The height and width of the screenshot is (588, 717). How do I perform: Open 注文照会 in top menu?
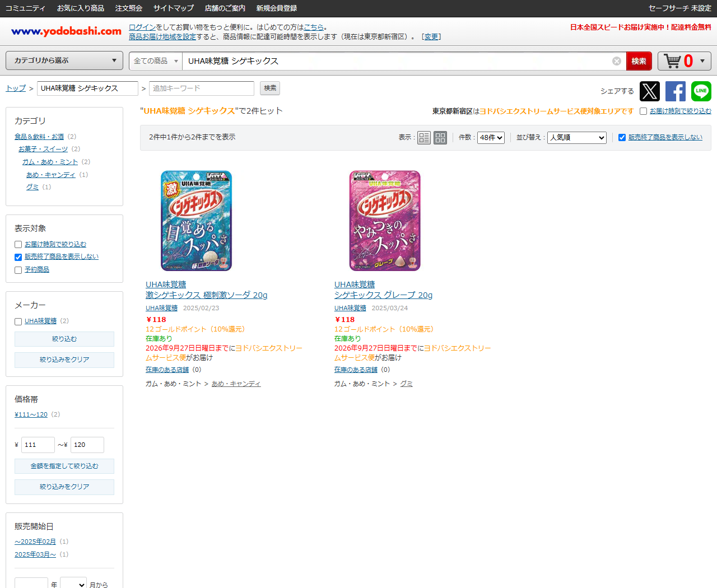coord(129,8)
